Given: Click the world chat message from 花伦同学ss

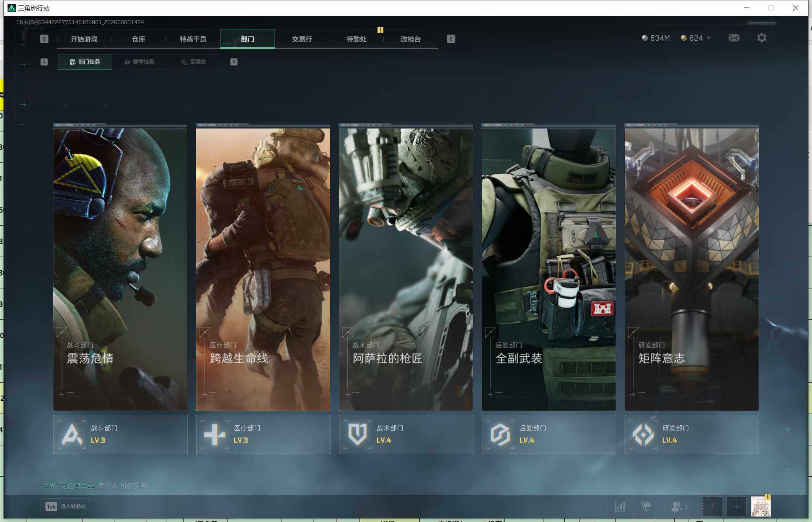Looking at the screenshot, I should click(93, 486).
